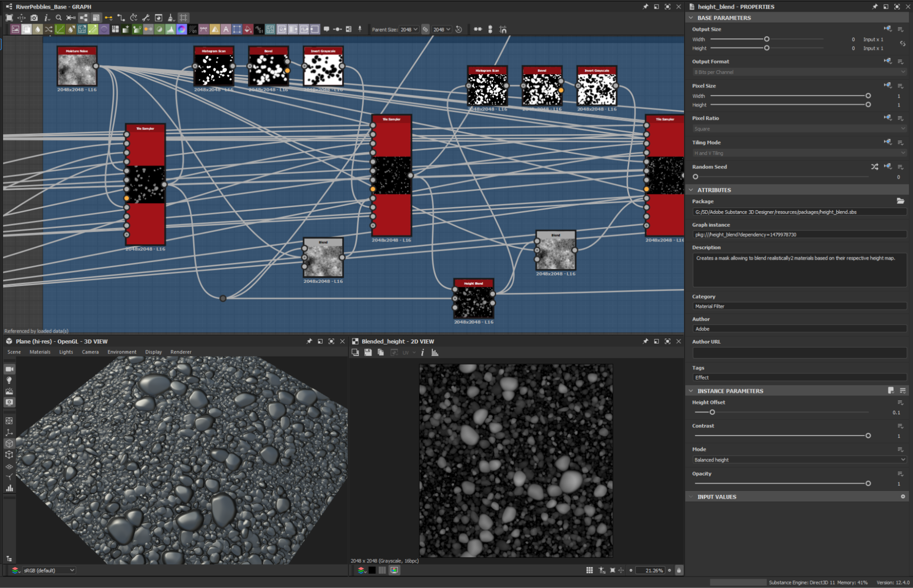Toggle the zoom lock in 2D view
This screenshot has width=913, height=588.
tap(679, 570)
